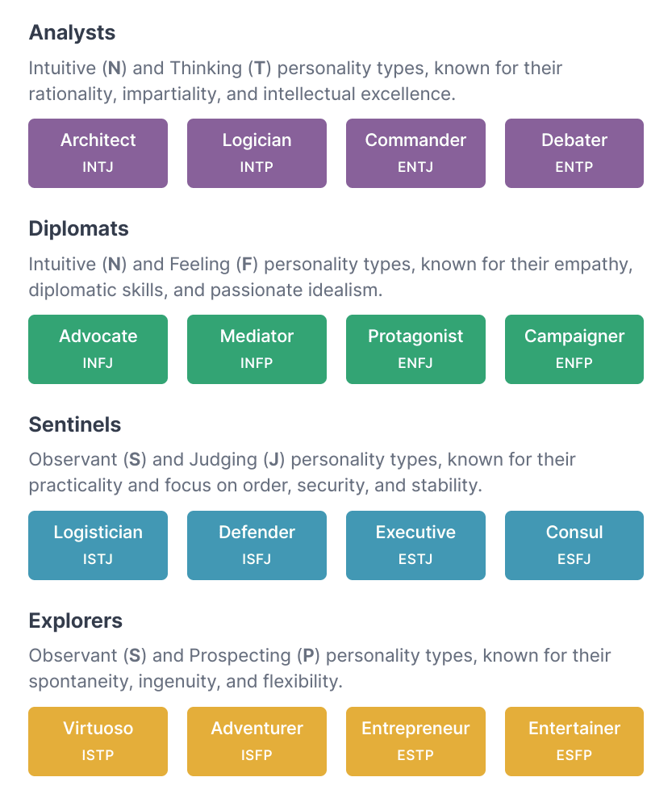Click the Analysts section heading
This screenshot has width=672, height=798.
pos(72,33)
